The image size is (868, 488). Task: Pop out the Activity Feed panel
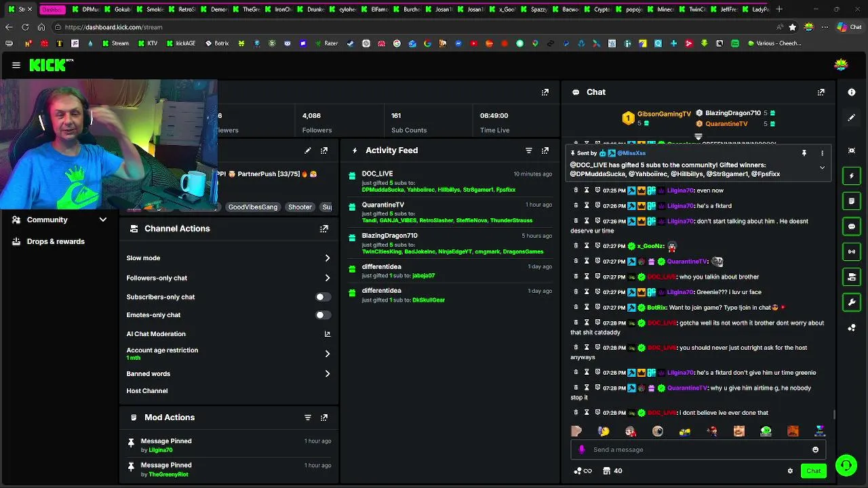pos(545,150)
